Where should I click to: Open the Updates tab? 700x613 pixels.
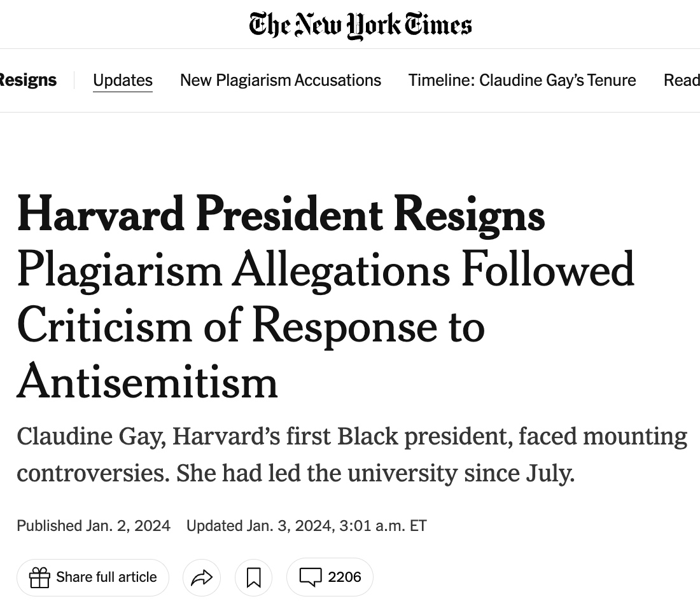(123, 80)
